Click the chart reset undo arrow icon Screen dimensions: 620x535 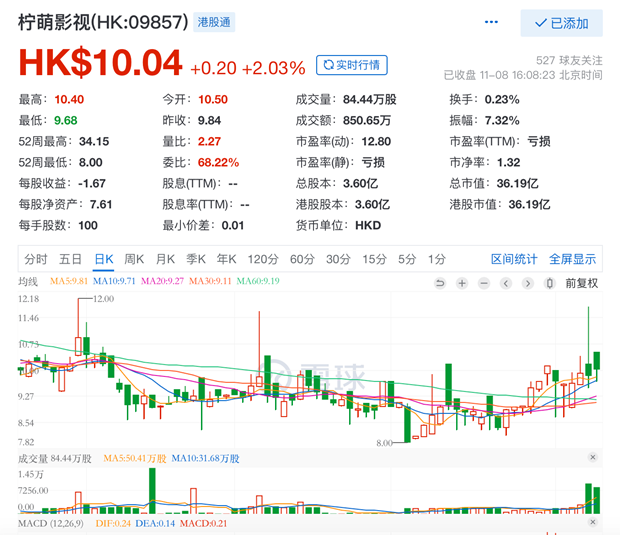pos(440,283)
